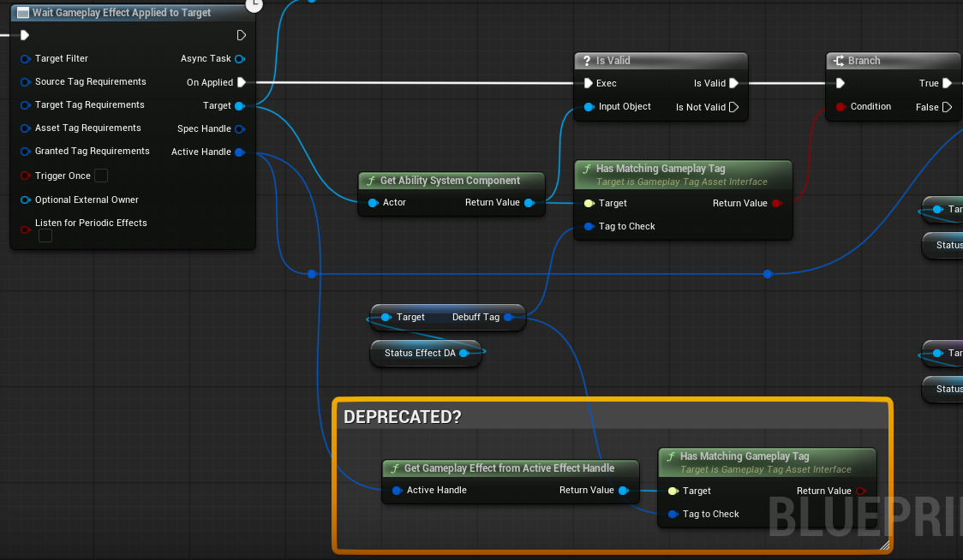Click the Optional External Owner pin
This screenshot has height=560, width=963.
tap(25, 200)
